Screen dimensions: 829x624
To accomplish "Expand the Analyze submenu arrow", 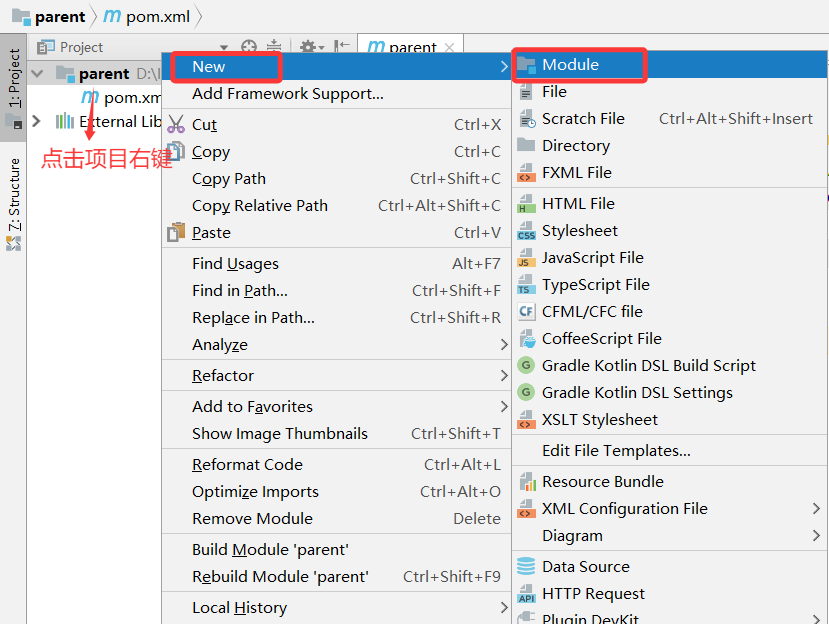I will point(504,345).
